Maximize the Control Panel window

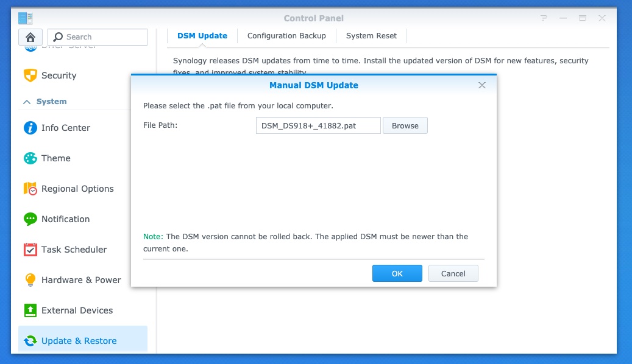pyautogui.click(x=583, y=18)
